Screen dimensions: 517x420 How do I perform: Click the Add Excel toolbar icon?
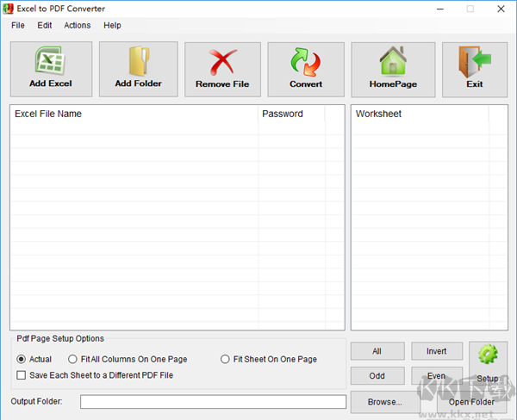coord(50,62)
